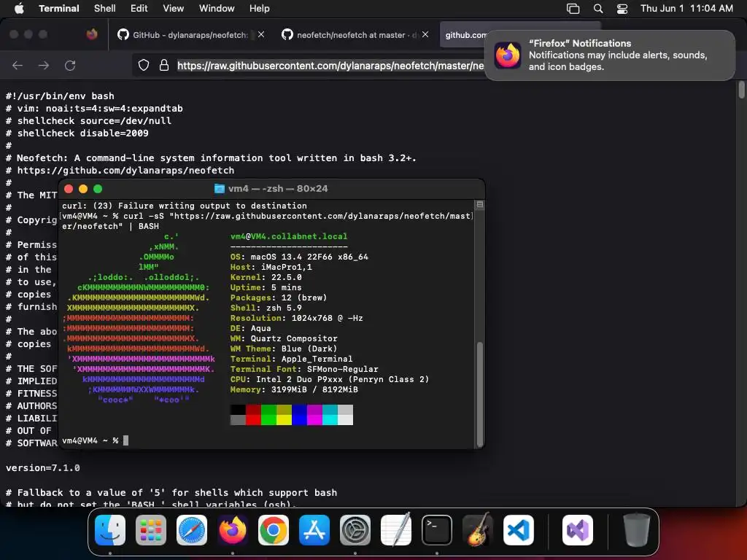The image size is (747, 560).
Task: Click the cyan color block in Terminal
Action: (330, 415)
